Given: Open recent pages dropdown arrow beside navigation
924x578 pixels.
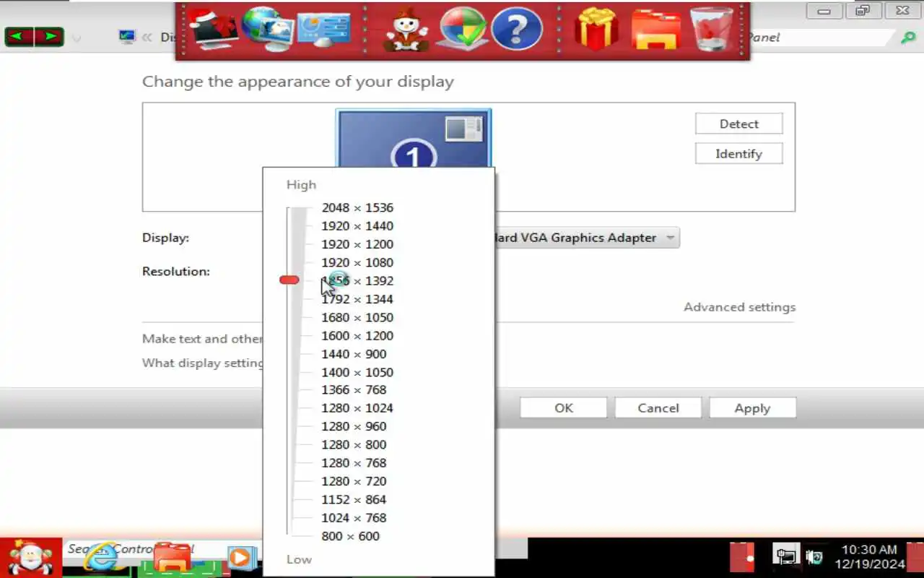Looking at the screenshot, I should (x=77, y=38).
